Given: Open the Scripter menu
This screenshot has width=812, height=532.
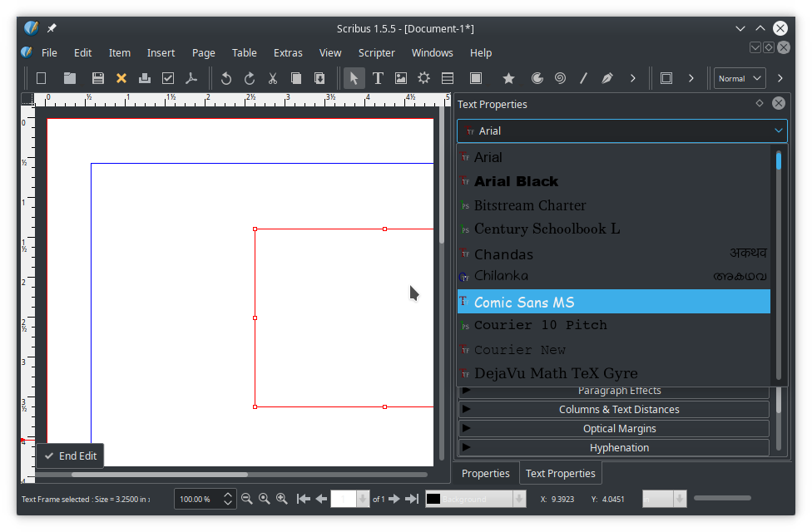Looking at the screenshot, I should click(x=377, y=52).
